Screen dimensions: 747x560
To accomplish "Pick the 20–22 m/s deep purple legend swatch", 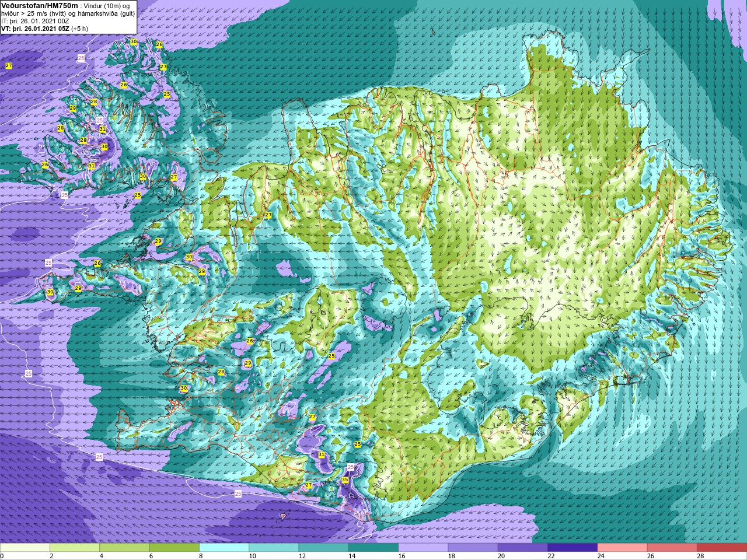I will tap(523, 548).
